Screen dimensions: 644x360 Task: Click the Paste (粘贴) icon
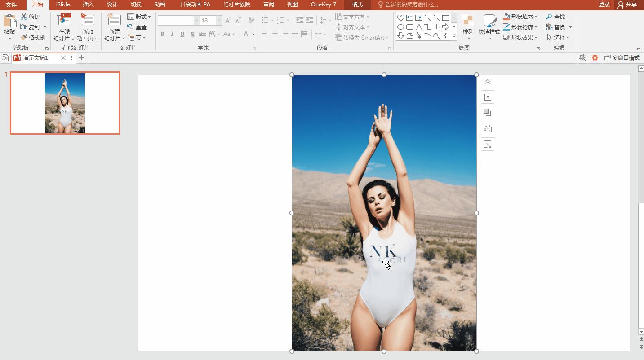(9, 22)
